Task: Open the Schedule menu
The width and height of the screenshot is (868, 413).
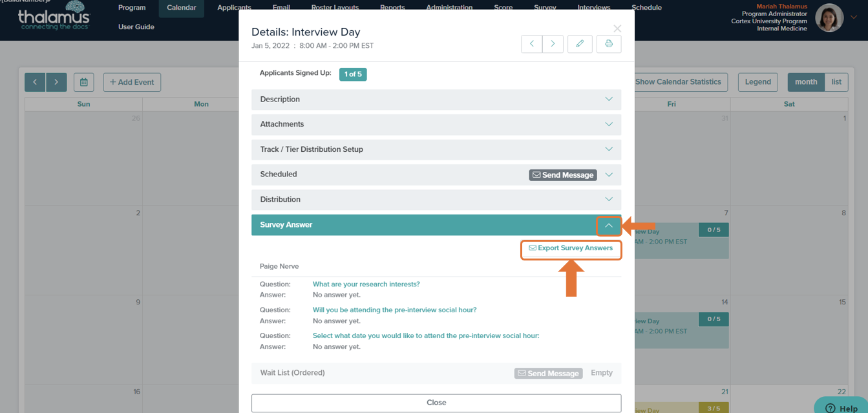Action: tap(646, 8)
